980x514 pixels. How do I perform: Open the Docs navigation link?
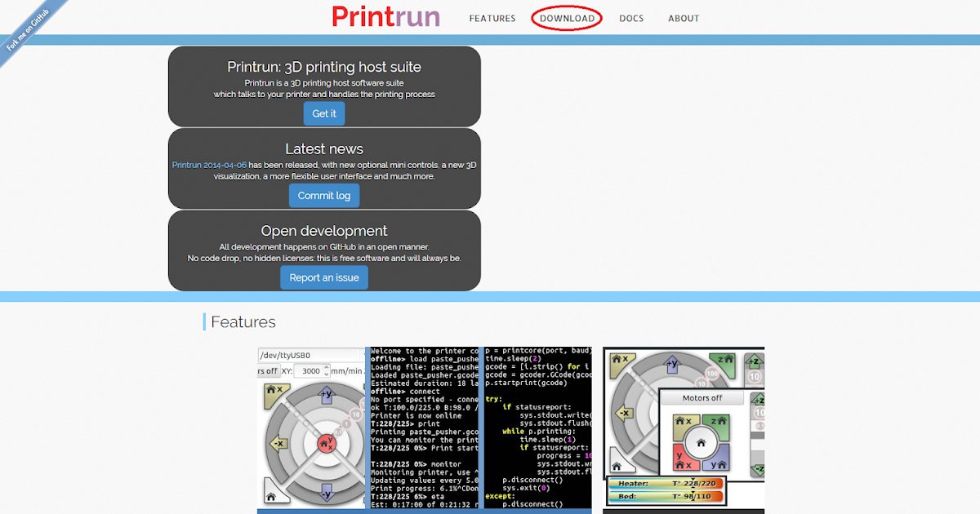coord(631,19)
